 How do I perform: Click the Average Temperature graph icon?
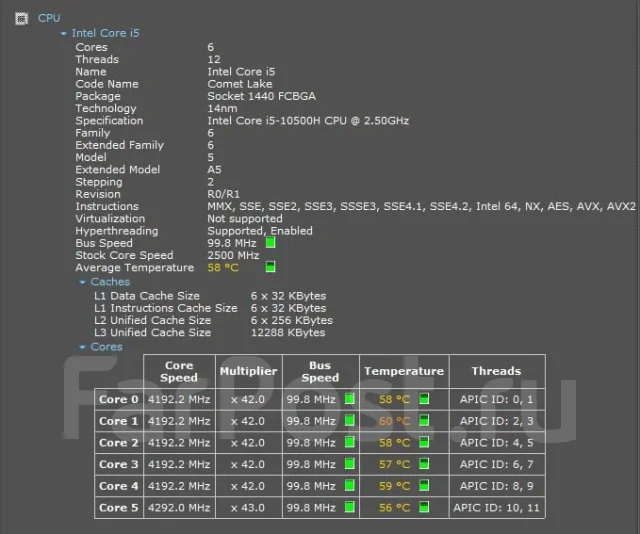271,267
